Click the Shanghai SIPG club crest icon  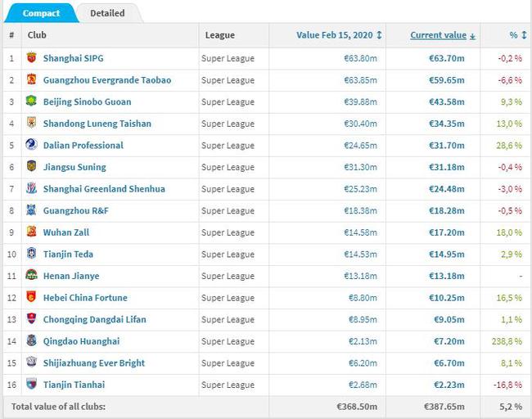point(31,58)
